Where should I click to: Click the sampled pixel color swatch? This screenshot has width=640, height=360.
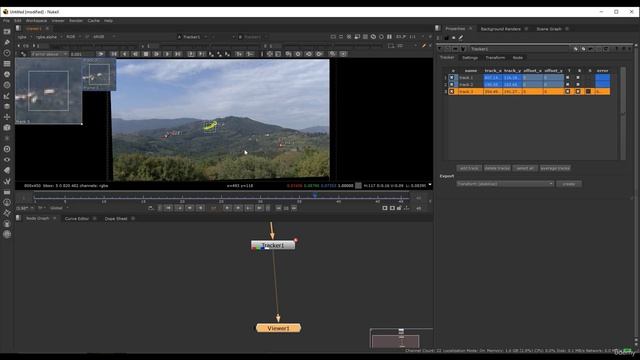tap(358, 186)
